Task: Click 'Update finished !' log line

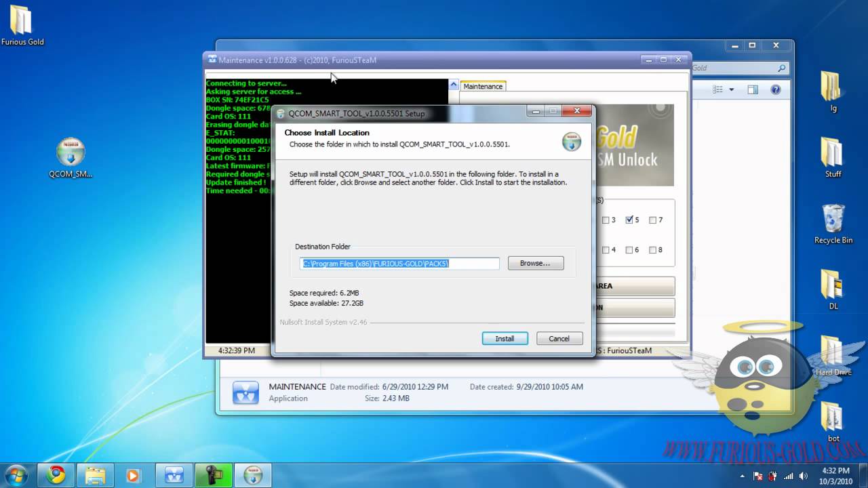Action: coord(236,182)
